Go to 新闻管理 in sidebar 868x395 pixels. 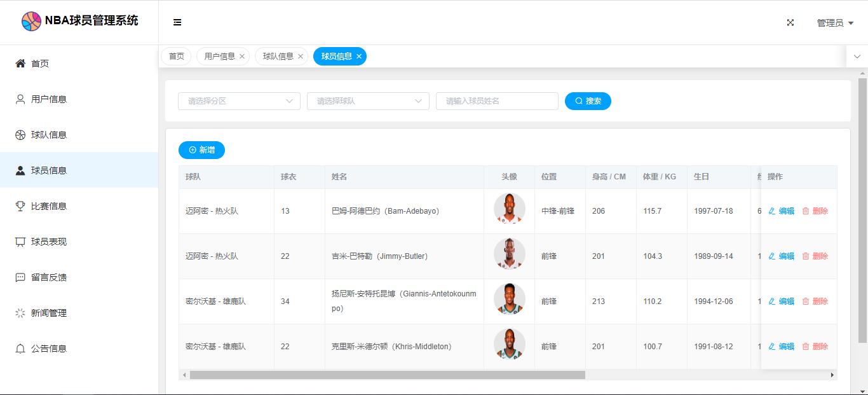[49, 313]
